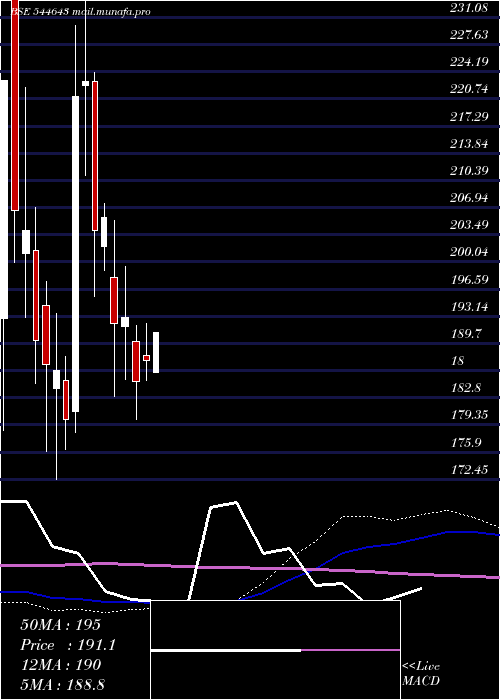
Task: Click the 50MA : 195 readout
Action: 61,625
